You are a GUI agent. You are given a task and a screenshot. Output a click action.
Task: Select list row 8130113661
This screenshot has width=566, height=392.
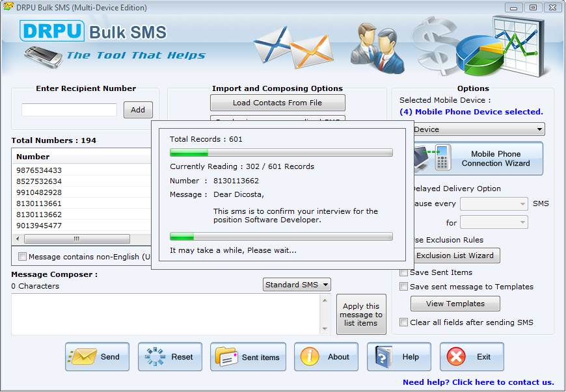coord(83,203)
